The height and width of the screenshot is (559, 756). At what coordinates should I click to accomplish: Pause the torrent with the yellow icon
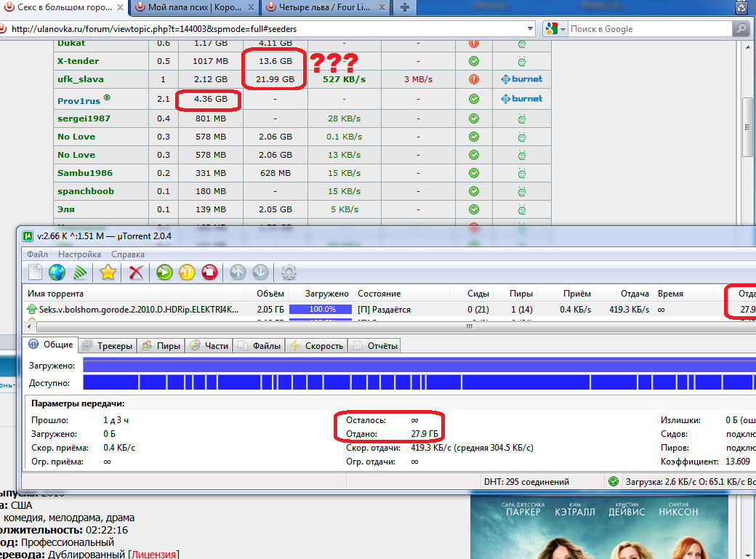[x=187, y=273]
